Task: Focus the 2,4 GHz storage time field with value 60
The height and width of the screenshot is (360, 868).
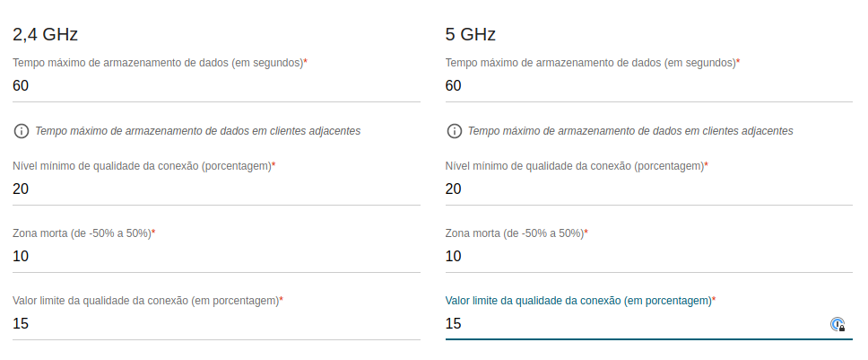Action: tap(216, 86)
